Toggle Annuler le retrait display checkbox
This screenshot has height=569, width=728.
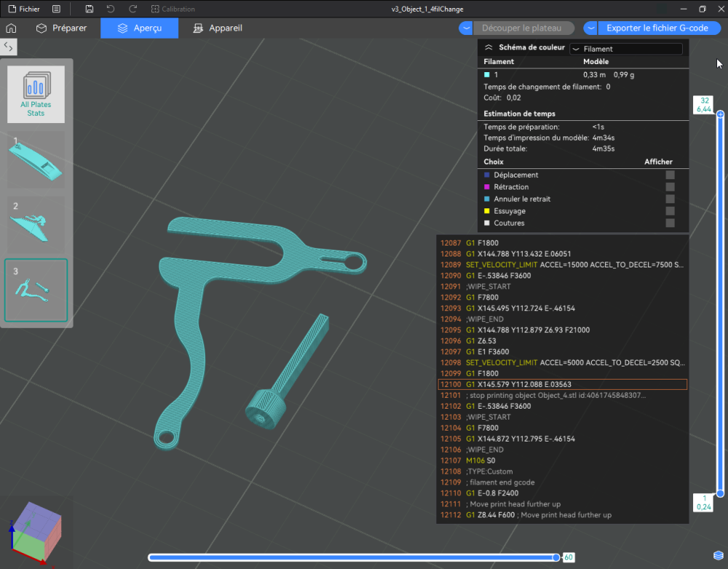[x=670, y=199]
